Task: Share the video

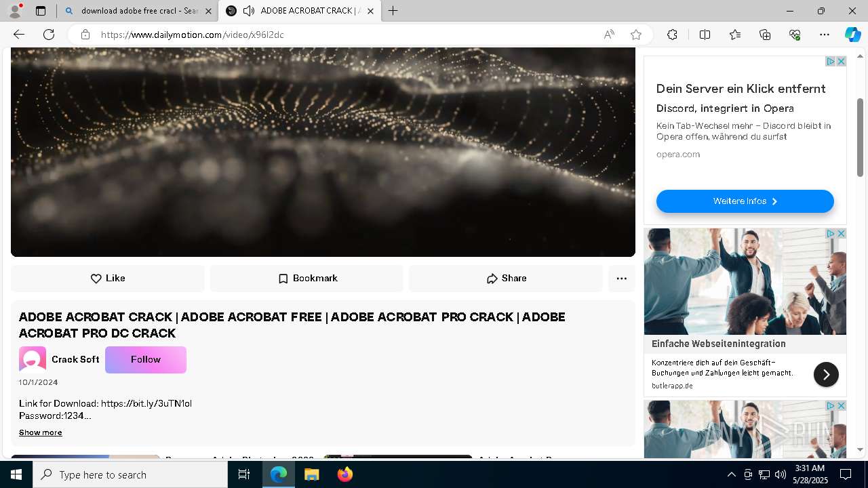Action: click(506, 279)
